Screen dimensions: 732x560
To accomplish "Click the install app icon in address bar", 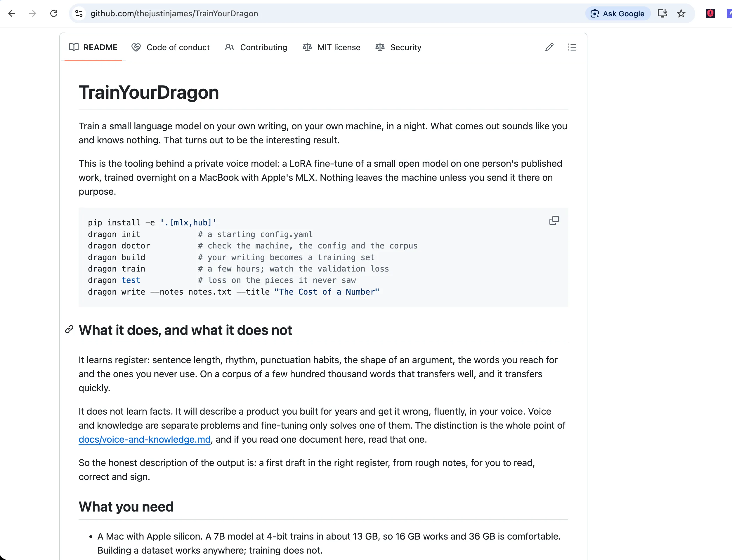I will pos(662,13).
